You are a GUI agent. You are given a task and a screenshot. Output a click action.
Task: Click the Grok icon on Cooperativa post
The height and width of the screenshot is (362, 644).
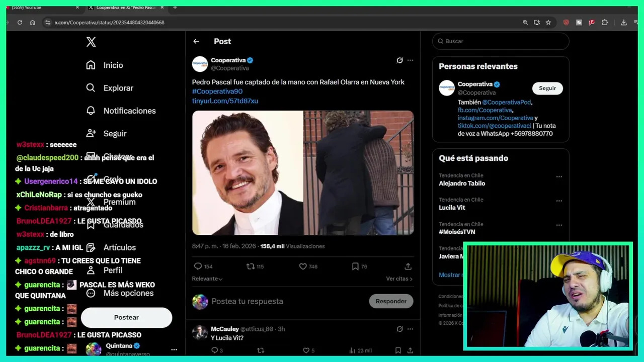pyautogui.click(x=399, y=60)
